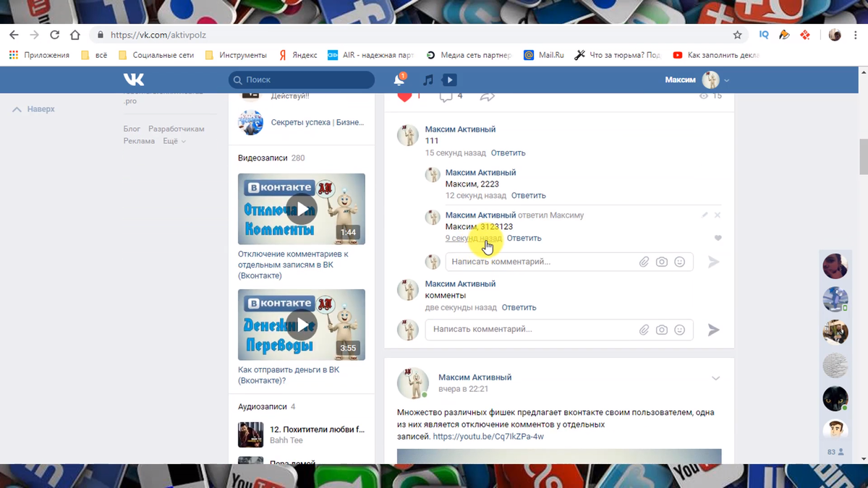Open the Как заполнить декла bookmark

(715, 55)
